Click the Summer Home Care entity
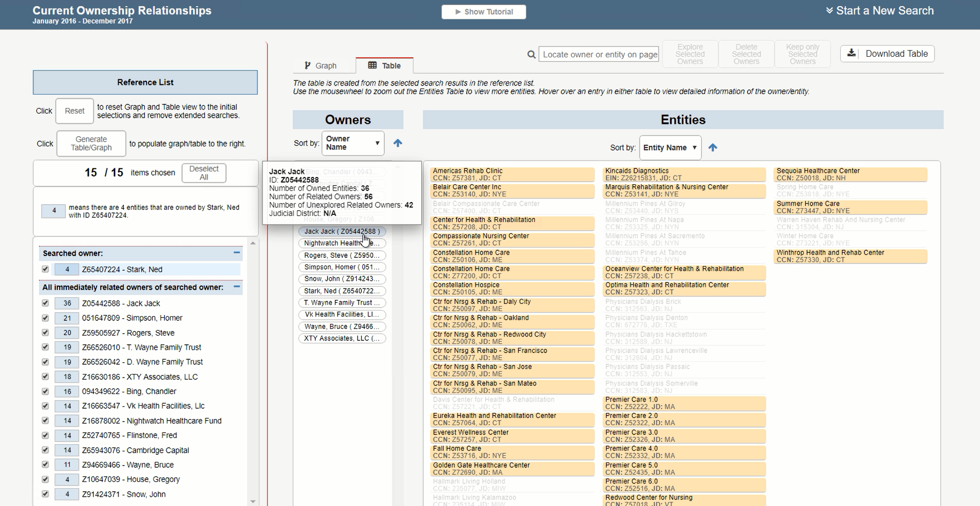Image resolution: width=980 pixels, height=506 pixels. tap(850, 207)
